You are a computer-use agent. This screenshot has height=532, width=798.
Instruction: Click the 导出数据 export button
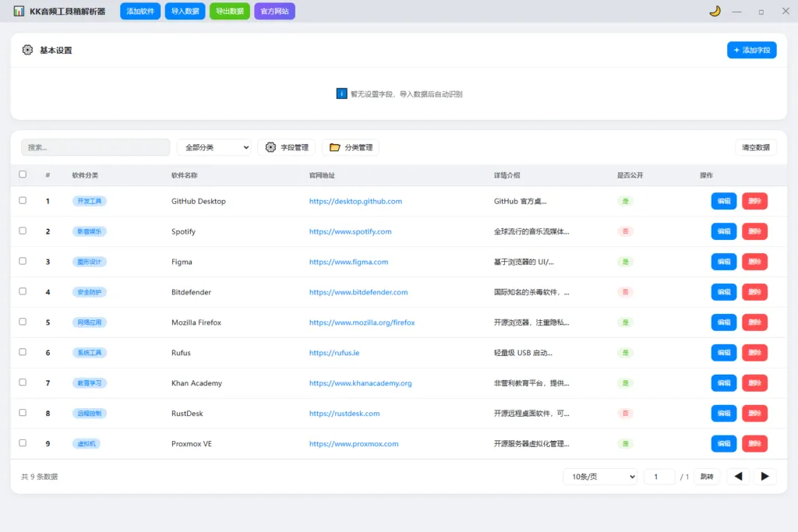pyautogui.click(x=230, y=11)
